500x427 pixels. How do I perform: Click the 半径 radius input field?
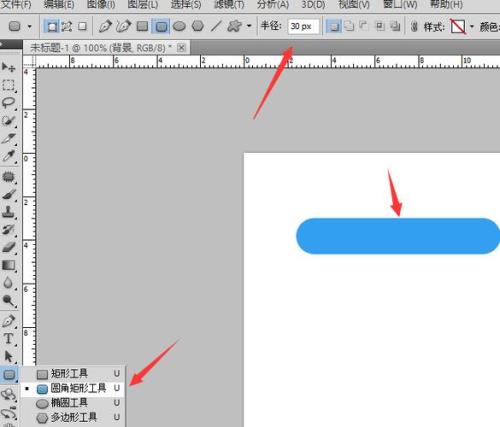[x=304, y=26]
